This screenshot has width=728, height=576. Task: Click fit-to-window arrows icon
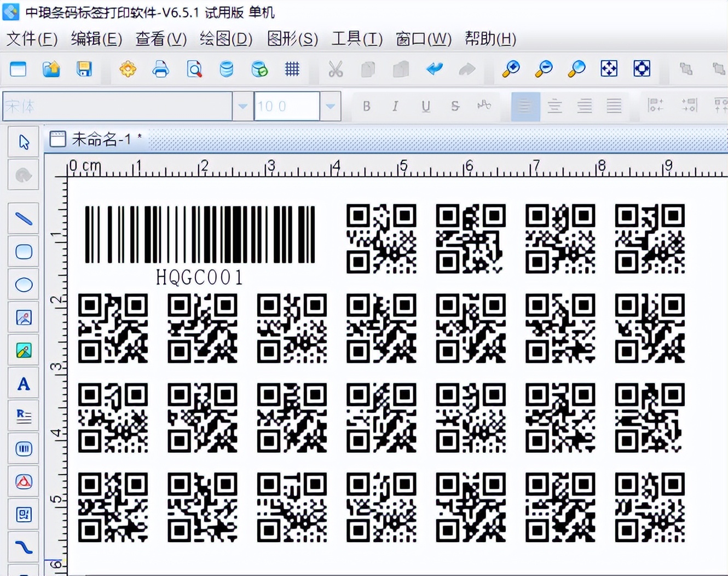[x=609, y=69]
